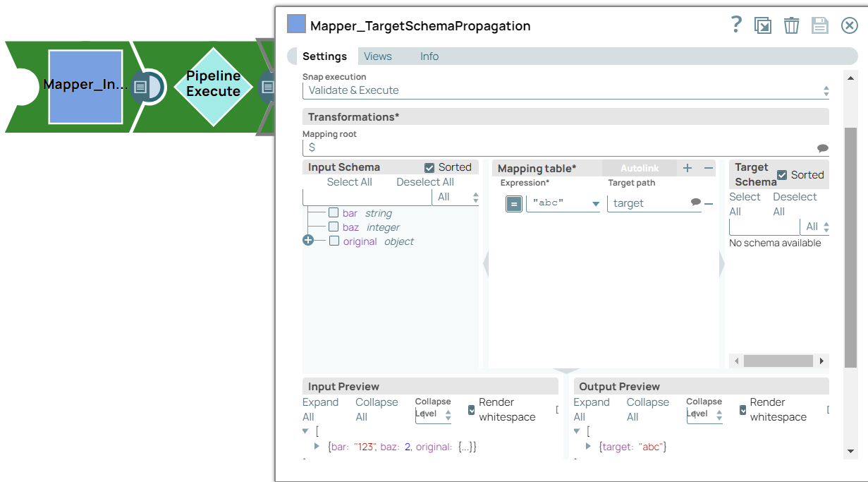
Task: Toggle the expression equals icon
Action: [x=514, y=203]
